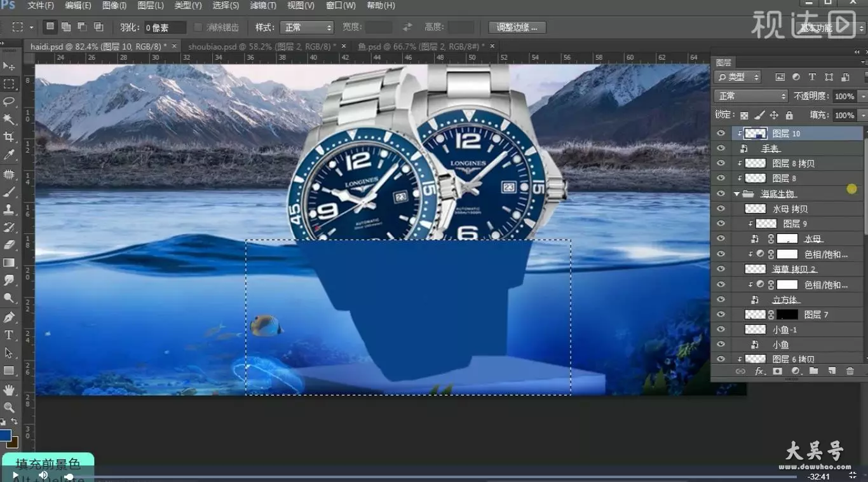Open the 样式 dropdown
868x482 pixels.
point(306,27)
